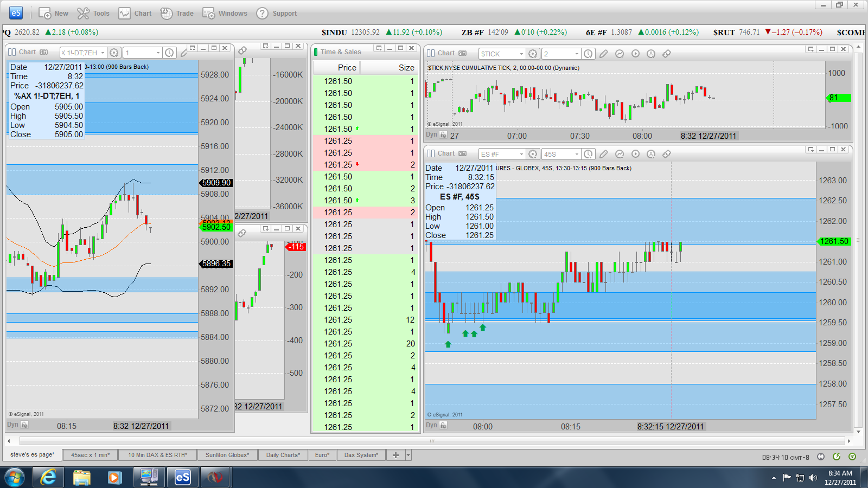
Task: Toggle the Dyn lock icon in DAX chart
Action: point(24,425)
